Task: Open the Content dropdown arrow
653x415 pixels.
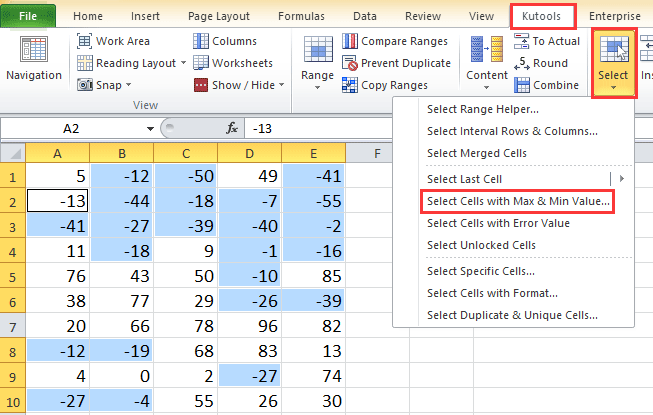Action: [486, 87]
